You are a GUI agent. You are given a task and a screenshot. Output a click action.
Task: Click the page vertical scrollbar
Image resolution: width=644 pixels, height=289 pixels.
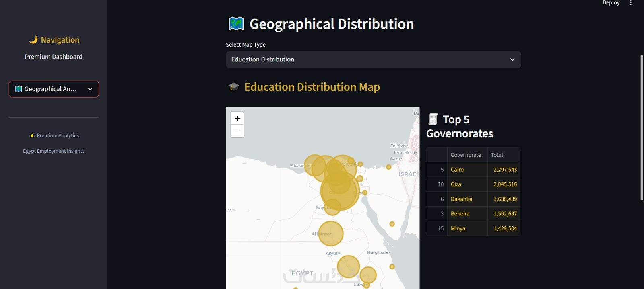pyautogui.click(x=642, y=127)
